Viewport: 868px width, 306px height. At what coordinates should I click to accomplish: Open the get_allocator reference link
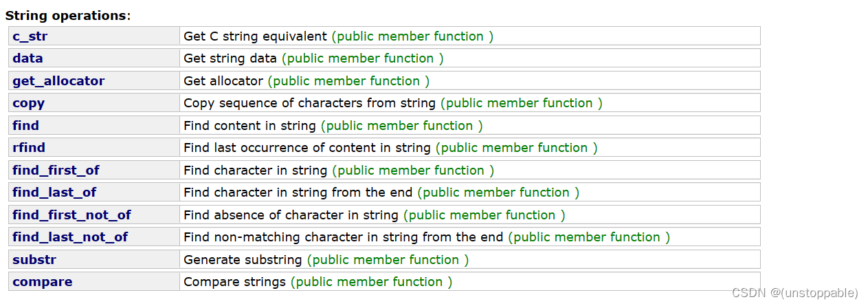click(x=58, y=81)
